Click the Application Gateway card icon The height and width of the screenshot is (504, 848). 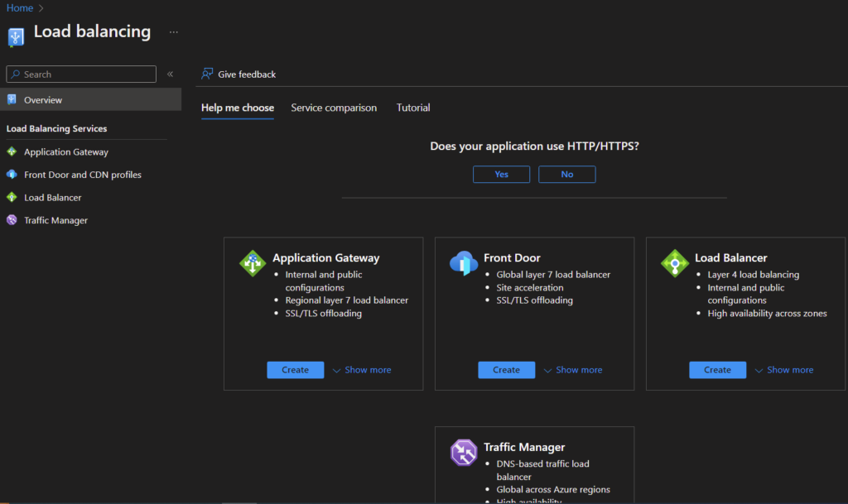click(253, 263)
